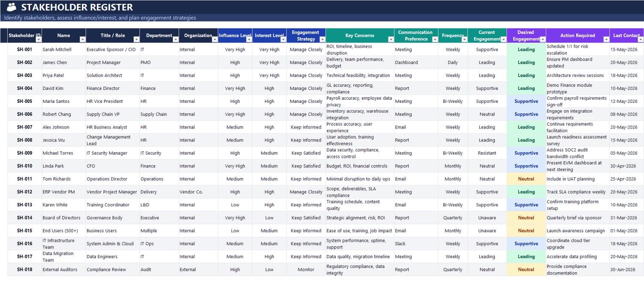The width and height of the screenshot is (644, 283).
Task: Click the 30-Jun-2026 last contact cell
Action: [x=626, y=269]
